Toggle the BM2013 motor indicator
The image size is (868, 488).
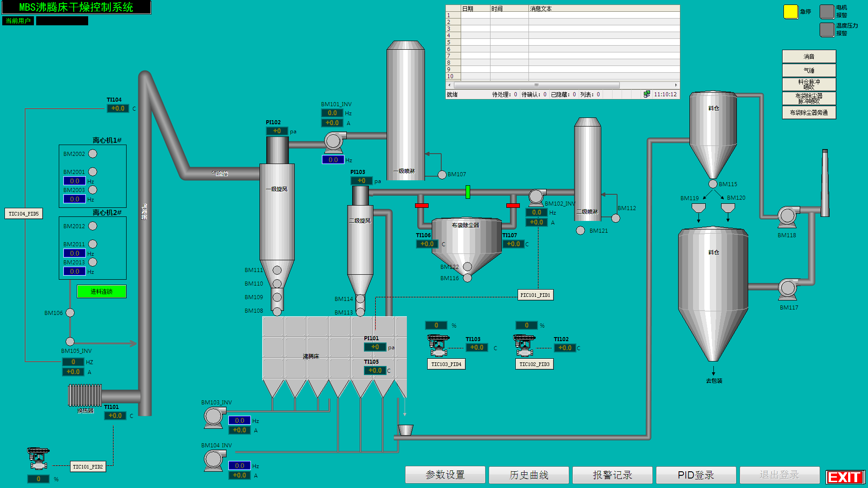point(93,262)
